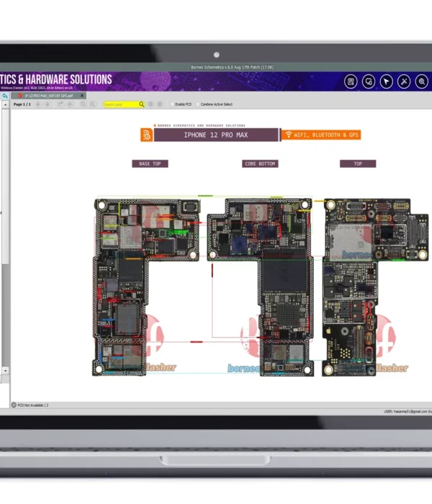Viewport: 432px width, 504px height.
Task: Select the TOP board image
Action: coord(375,287)
